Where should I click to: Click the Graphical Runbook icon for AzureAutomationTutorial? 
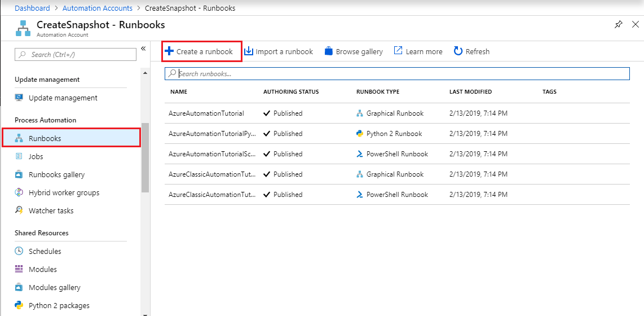(360, 113)
